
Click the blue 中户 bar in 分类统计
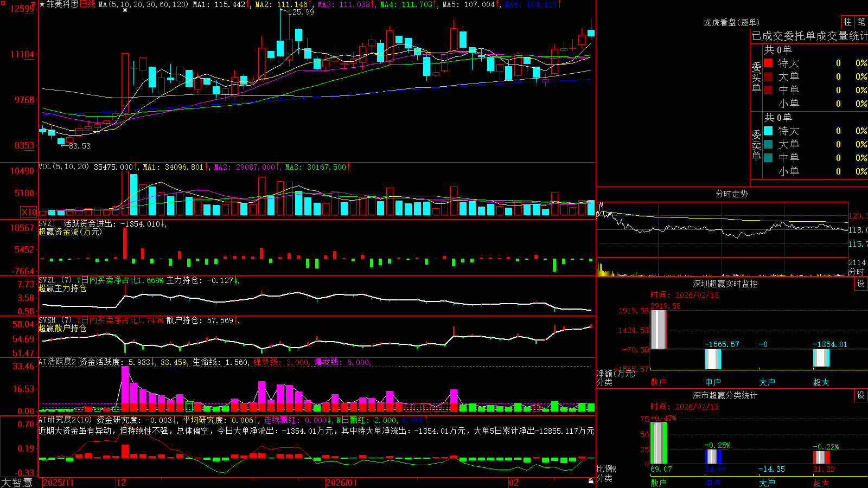[x=713, y=457]
